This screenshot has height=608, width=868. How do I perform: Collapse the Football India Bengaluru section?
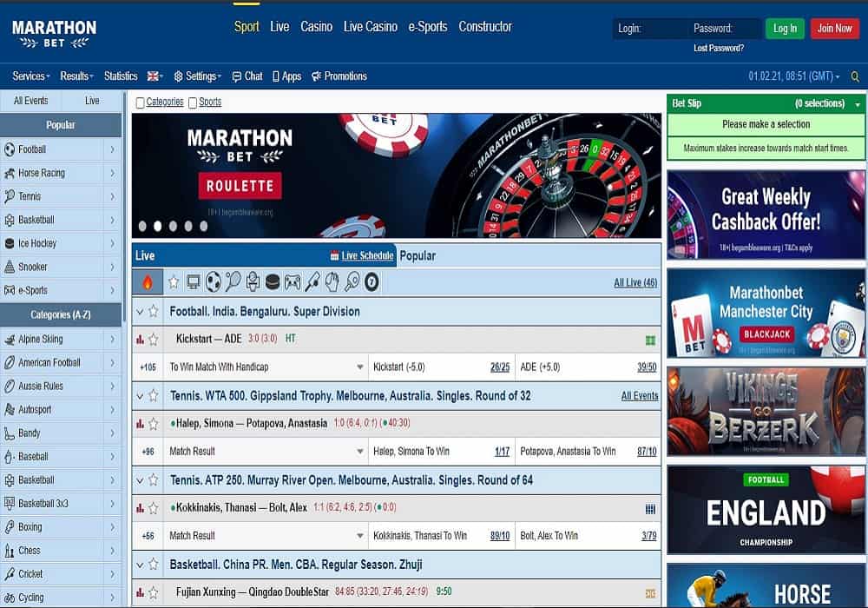pos(140,312)
